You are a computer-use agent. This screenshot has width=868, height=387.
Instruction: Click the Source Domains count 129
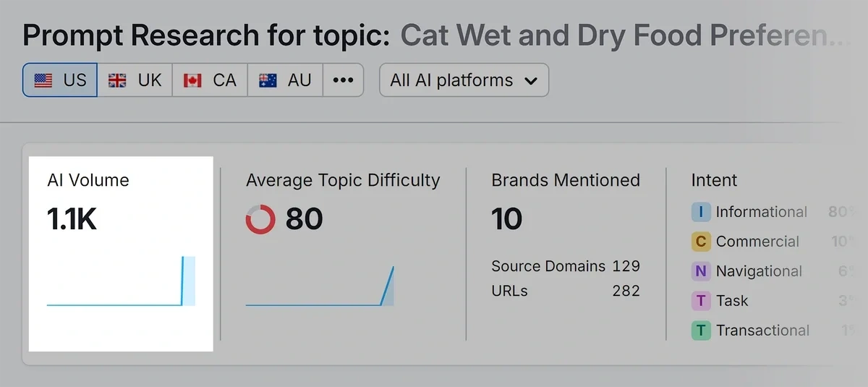pyautogui.click(x=626, y=266)
